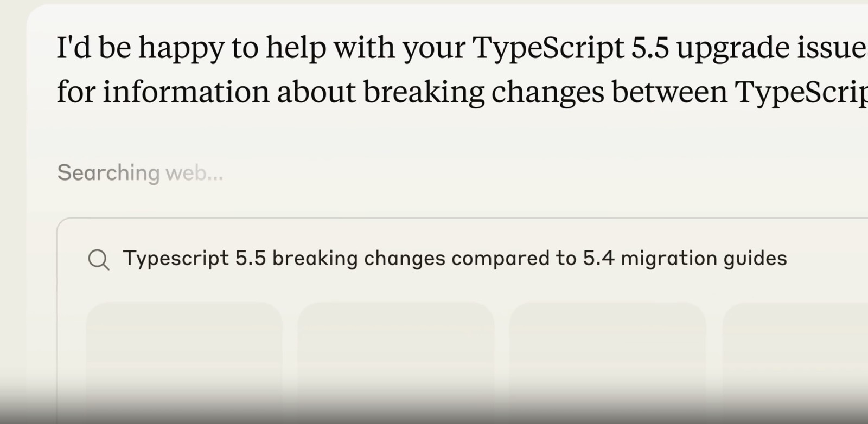Click the word 'between' in the response text
This screenshot has height=424, width=868.
click(669, 91)
